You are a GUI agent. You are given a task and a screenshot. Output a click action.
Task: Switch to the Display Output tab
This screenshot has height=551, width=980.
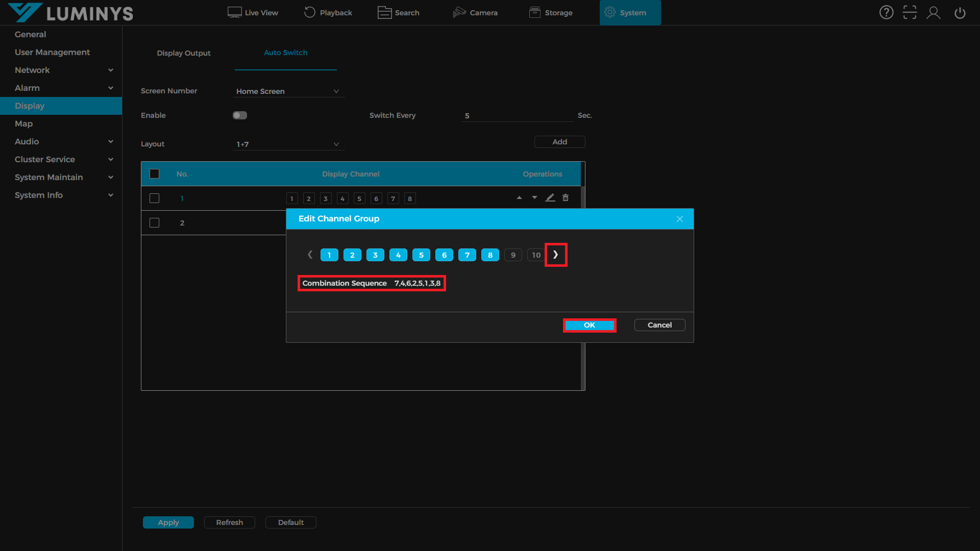click(x=184, y=53)
